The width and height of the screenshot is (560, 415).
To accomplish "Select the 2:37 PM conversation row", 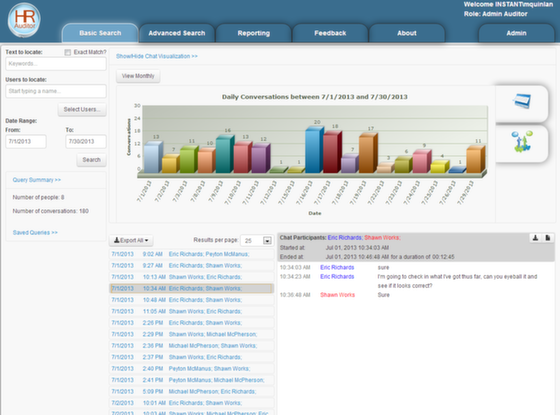I will tap(192, 357).
